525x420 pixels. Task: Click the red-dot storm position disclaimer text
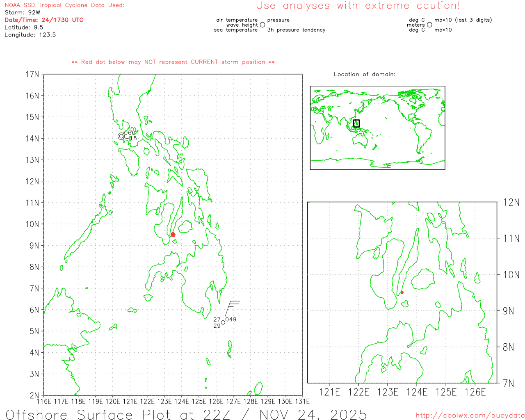(173, 62)
